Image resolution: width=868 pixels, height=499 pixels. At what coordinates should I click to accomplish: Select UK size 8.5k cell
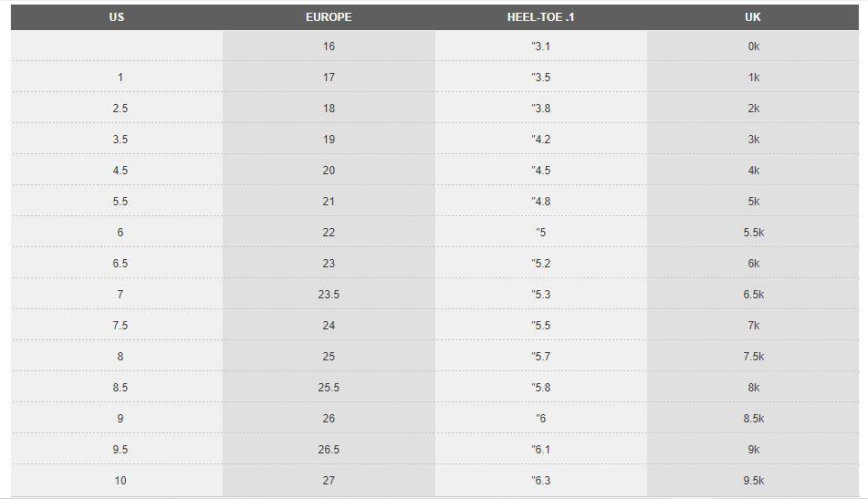point(753,419)
